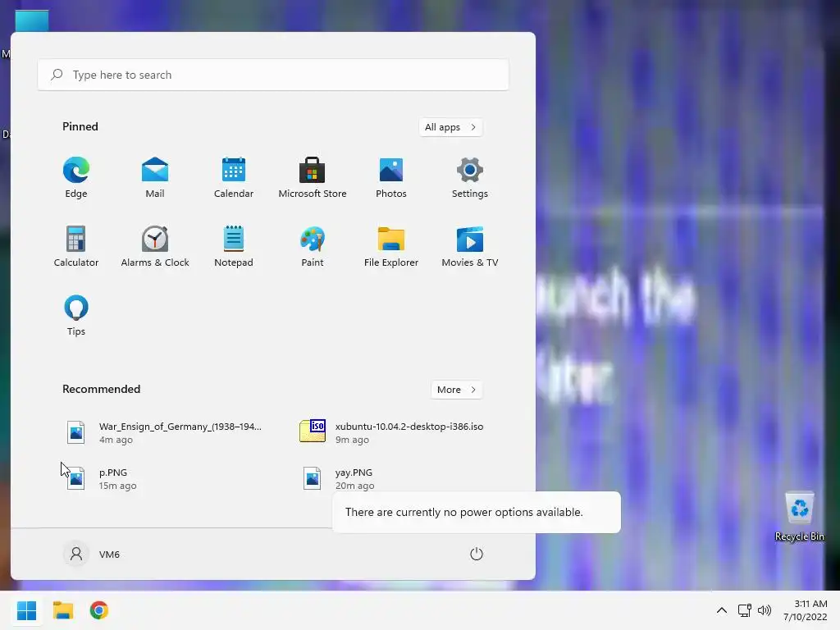Open network status tray icon
Image resolution: width=840 pixels, height=630 pixels.
[x=744, y=610]
